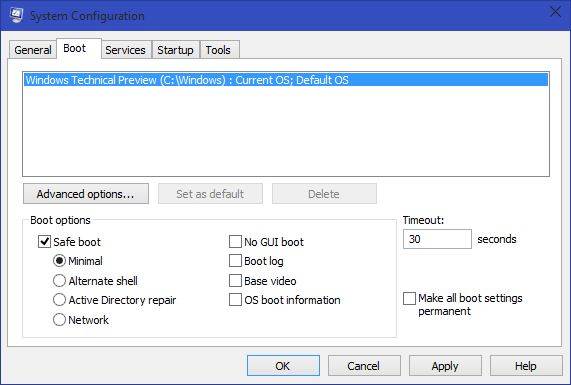Choose the Network safe boot option

pos(59,320)
